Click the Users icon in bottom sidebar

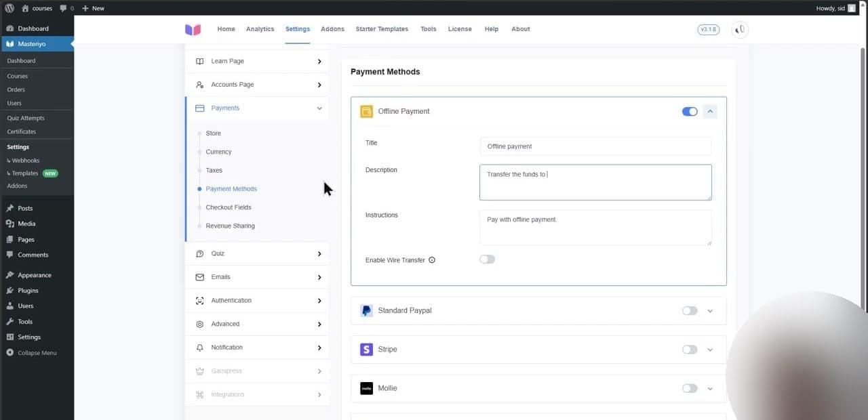(x=10, y=306)
